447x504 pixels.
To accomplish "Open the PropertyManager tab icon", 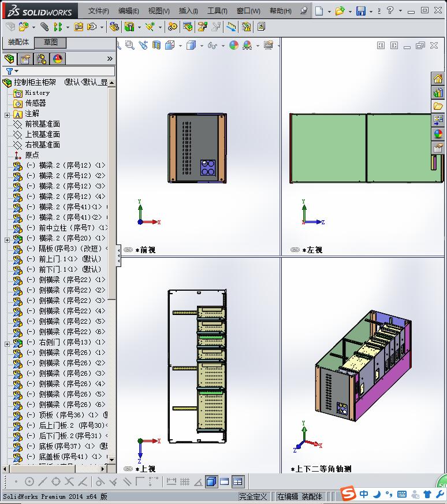I will pos(25,59).
